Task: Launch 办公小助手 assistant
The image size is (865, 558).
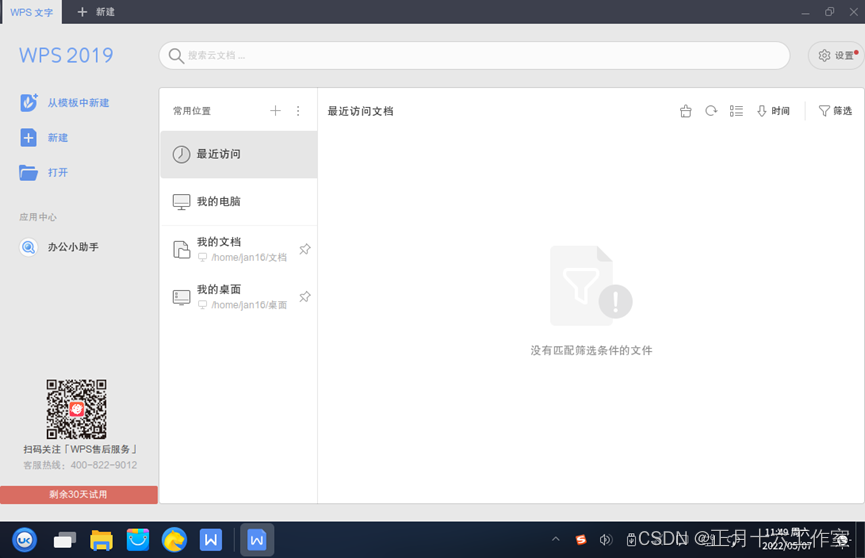Action: click(59, 247)
